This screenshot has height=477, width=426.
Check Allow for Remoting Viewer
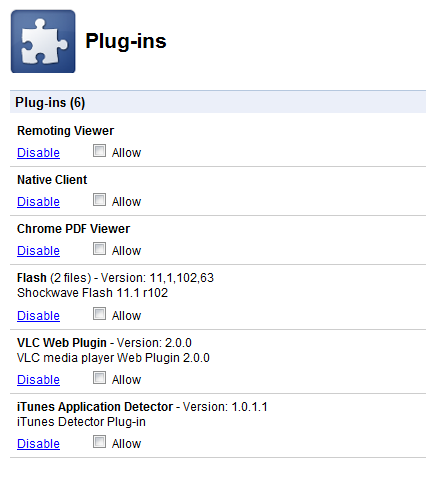click(99, 151)
